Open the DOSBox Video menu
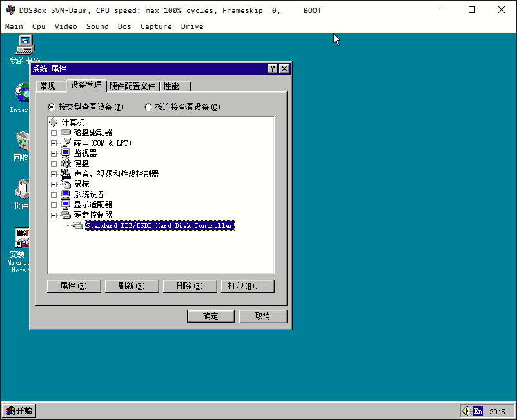 tap(66, 26)
